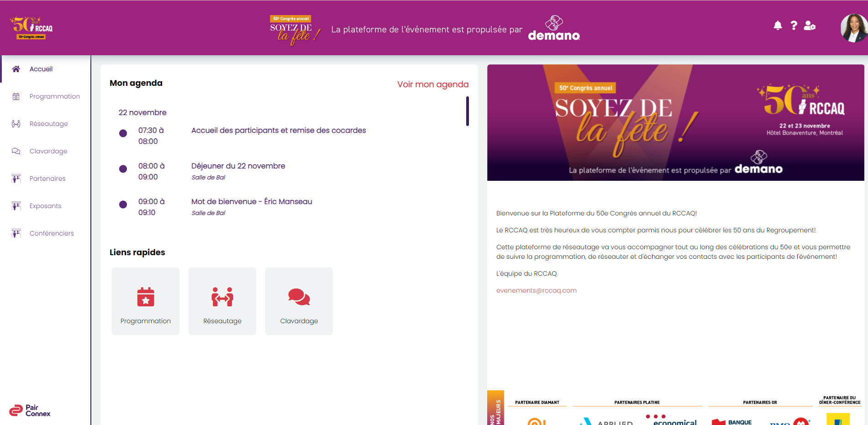Click the 08:00 à 09:00 bullet marker
The height and width of the screenshot is (425, 868).
(123, 169)
